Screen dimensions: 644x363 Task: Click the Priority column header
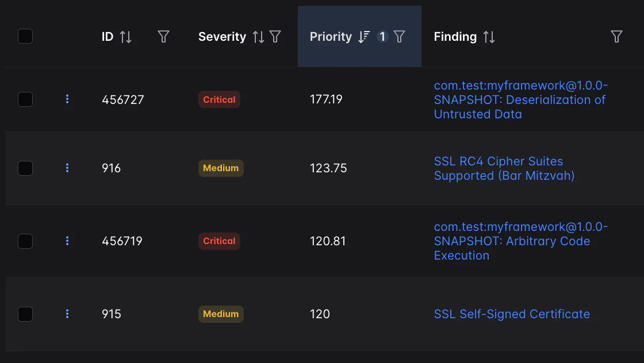coord(331,37)
